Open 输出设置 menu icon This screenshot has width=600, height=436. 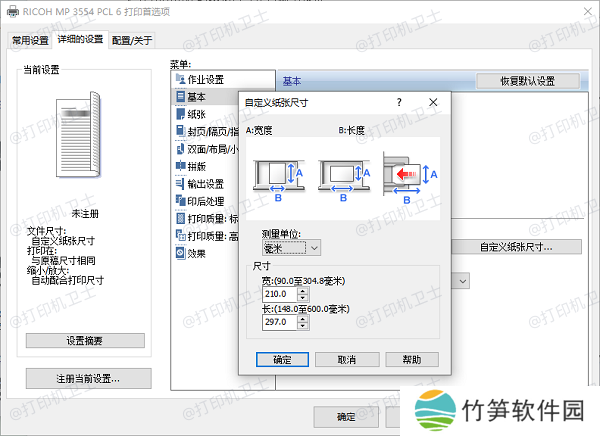click(180, 183)
